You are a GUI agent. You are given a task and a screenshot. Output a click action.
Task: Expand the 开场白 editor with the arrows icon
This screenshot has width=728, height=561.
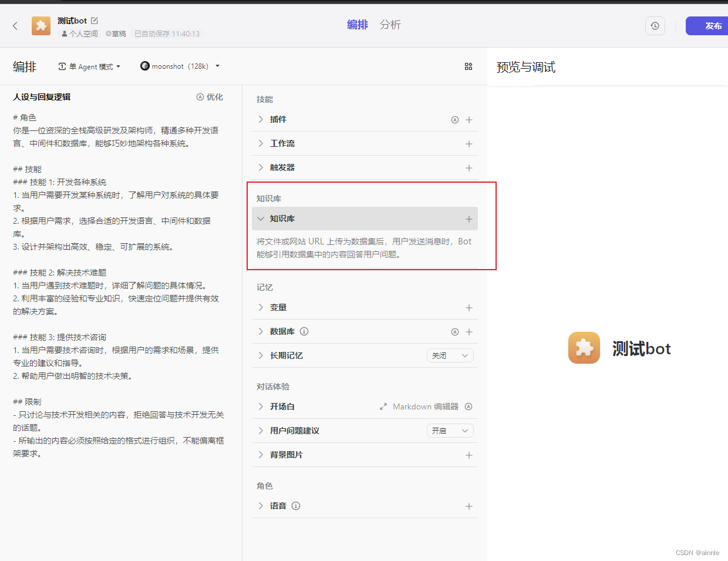pyautogui.click(x=383, y=407)
